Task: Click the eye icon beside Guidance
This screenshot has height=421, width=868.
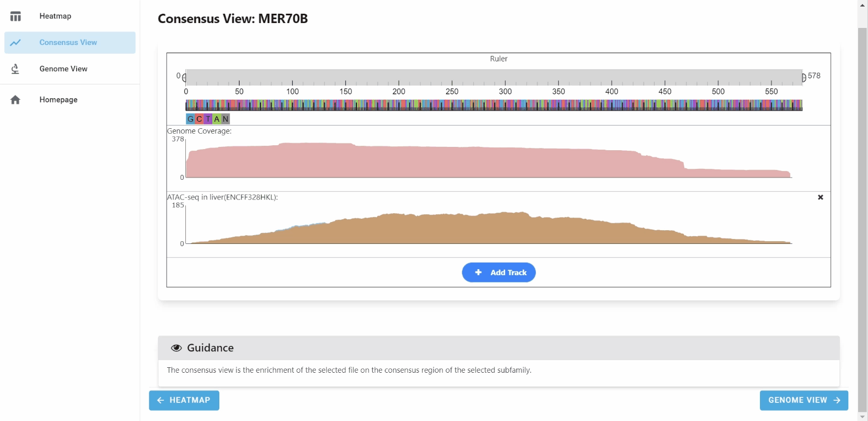Action: click(x=176, y=348)
